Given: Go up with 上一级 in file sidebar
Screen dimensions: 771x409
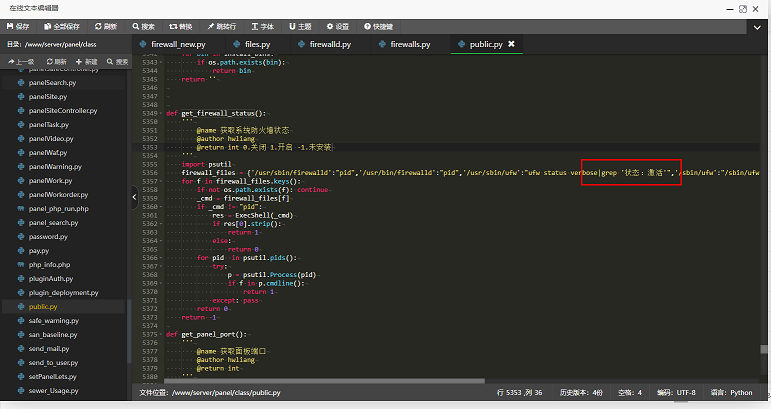Looking at the screenshot, I should click(x=21, y=61).
